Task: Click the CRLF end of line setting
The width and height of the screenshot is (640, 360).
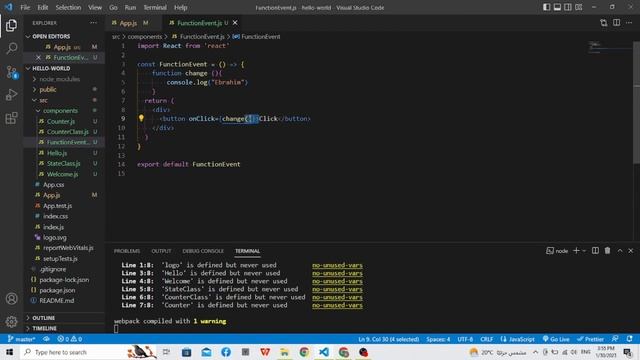Action: pyautogui.click(x=487, y=339)
